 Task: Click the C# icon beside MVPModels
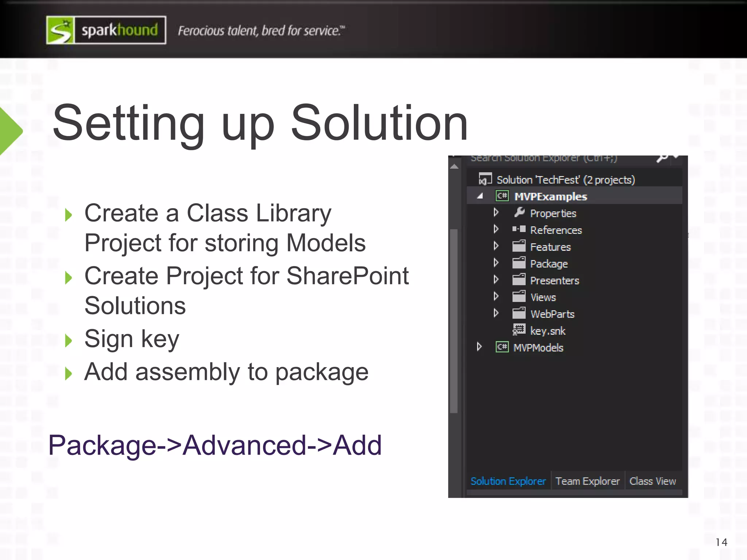point(502,347)
